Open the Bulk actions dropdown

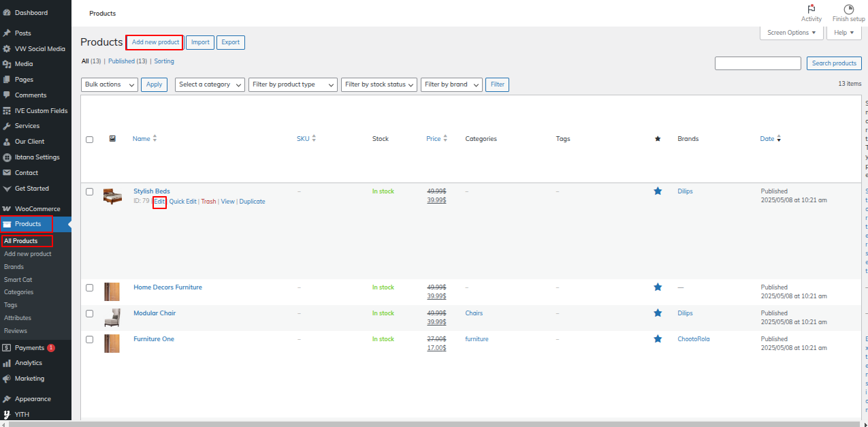109,84
